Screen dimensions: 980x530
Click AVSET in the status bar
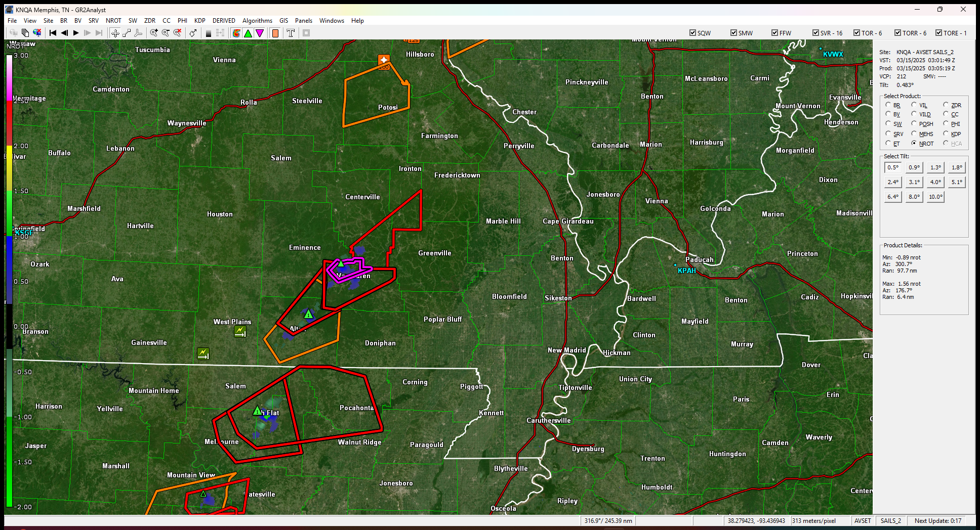[x=863, y=520]
